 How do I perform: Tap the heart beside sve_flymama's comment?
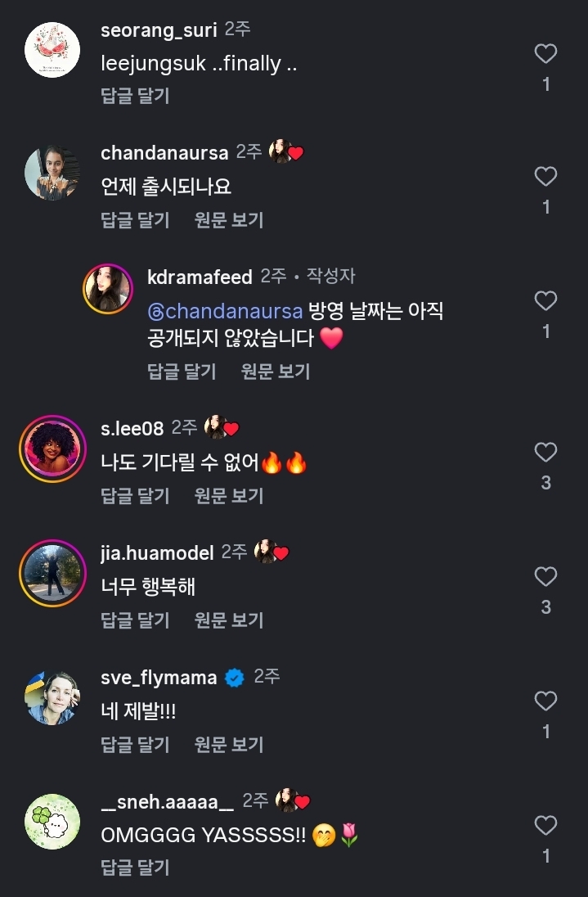click(545, 701)
